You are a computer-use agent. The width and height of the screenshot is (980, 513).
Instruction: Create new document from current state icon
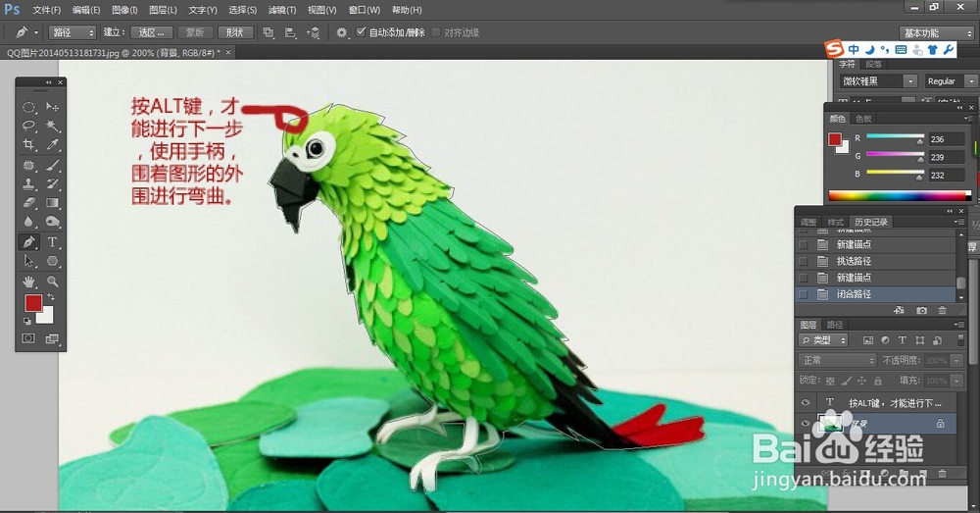pyautogui.click(x=900, y=310)
